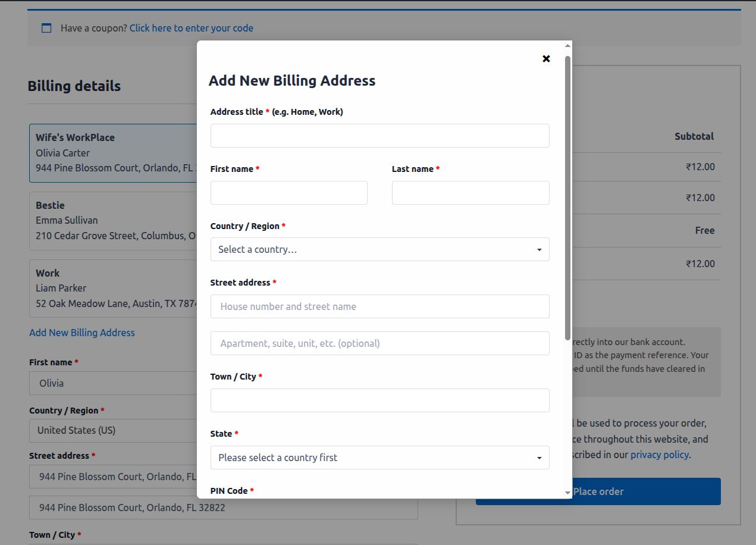The width and height of the screenshot is (756, 545).
Task: Close the Add New Billing Address dialog
Action: click(546, 59)
